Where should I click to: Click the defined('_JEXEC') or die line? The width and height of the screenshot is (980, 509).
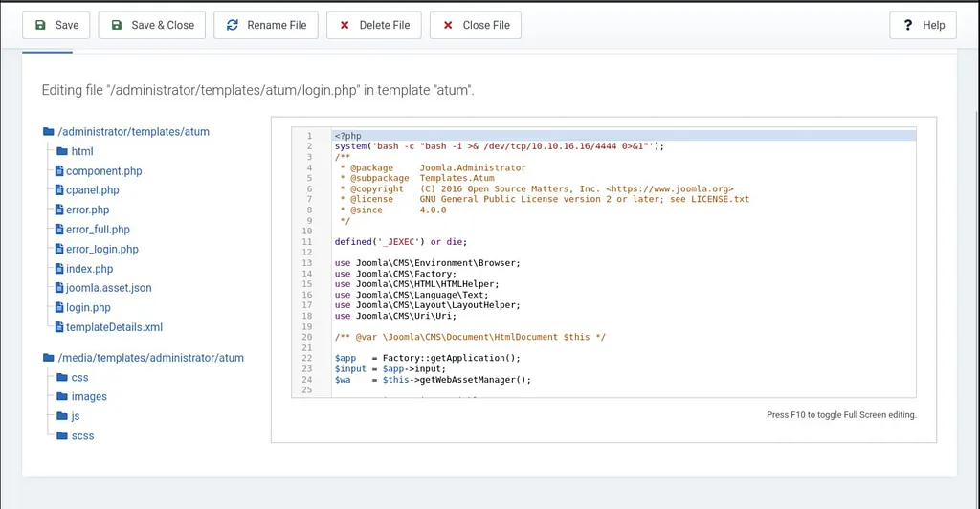[x=401, y=242]
